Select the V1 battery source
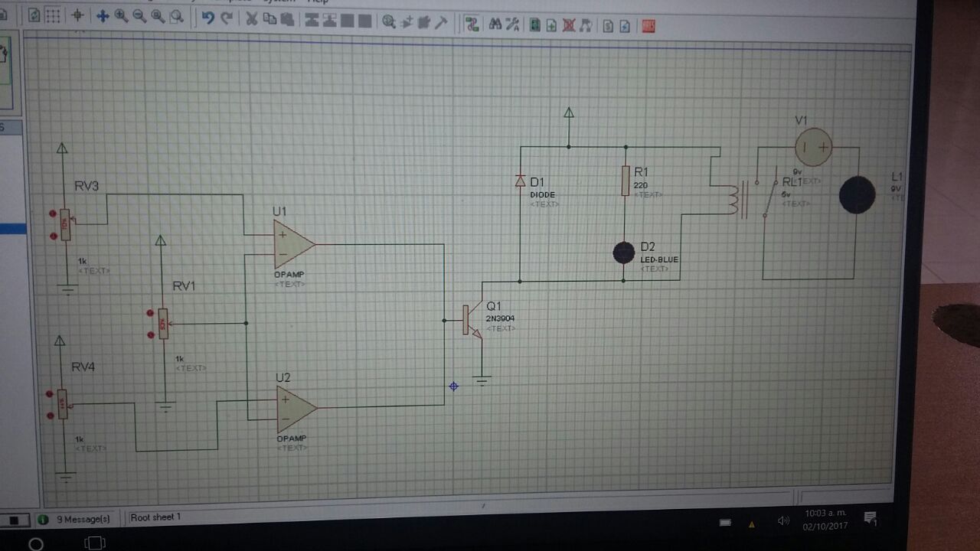 pyautogui.click(x=813, y=147)
